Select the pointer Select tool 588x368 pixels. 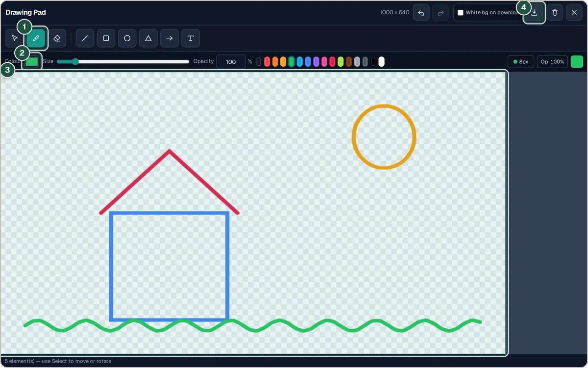click(15, 38)
